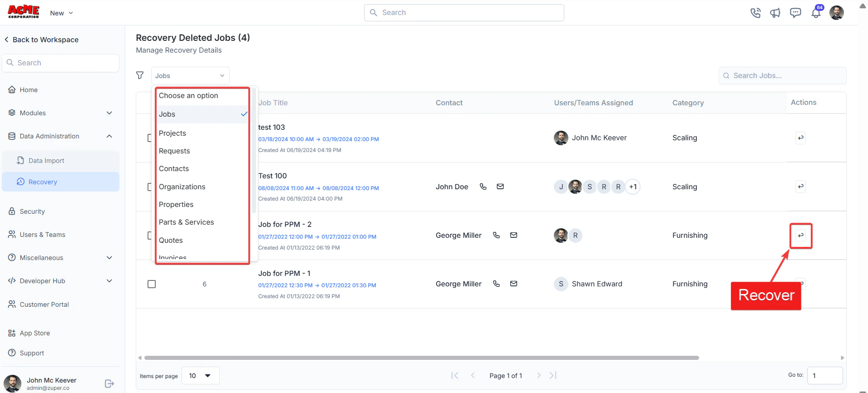Focus the sidebar Search field
This screenshot has width=868, height=393.
(x=61, y=63)
